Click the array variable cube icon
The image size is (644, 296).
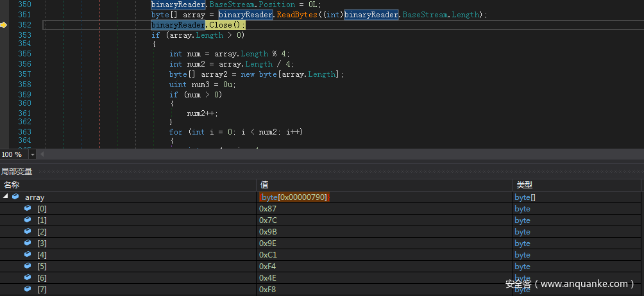point(15,197)
